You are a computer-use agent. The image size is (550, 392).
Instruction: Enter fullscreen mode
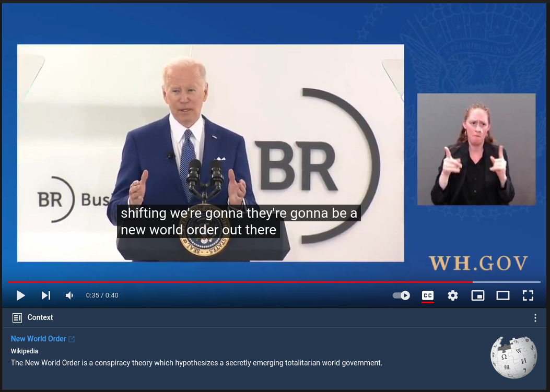tap(528, 295)
